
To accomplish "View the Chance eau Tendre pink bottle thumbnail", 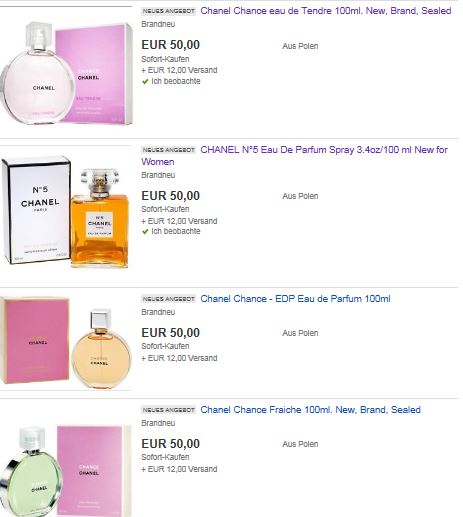I will (x=67, y=73).
